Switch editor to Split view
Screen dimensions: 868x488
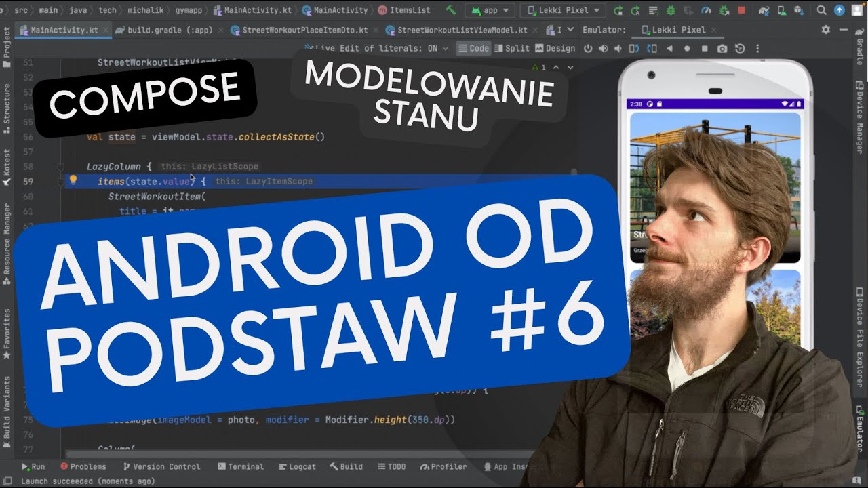tap(512, 49)
